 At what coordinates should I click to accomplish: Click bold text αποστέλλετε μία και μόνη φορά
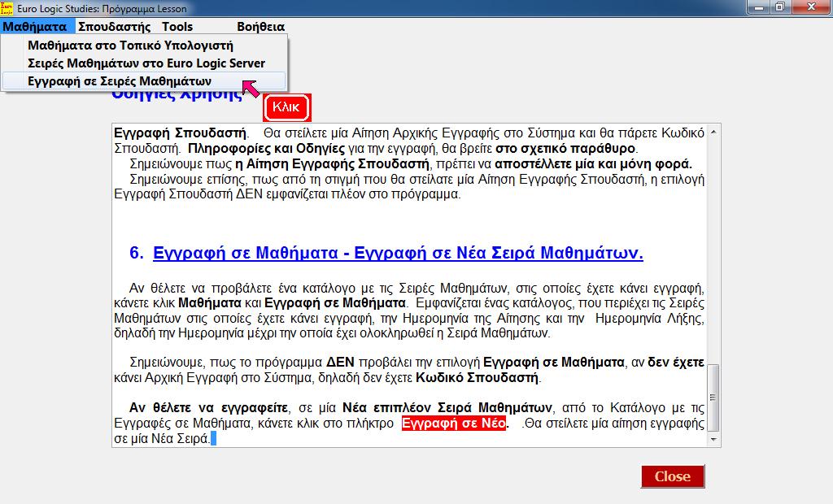pos(593,163)
